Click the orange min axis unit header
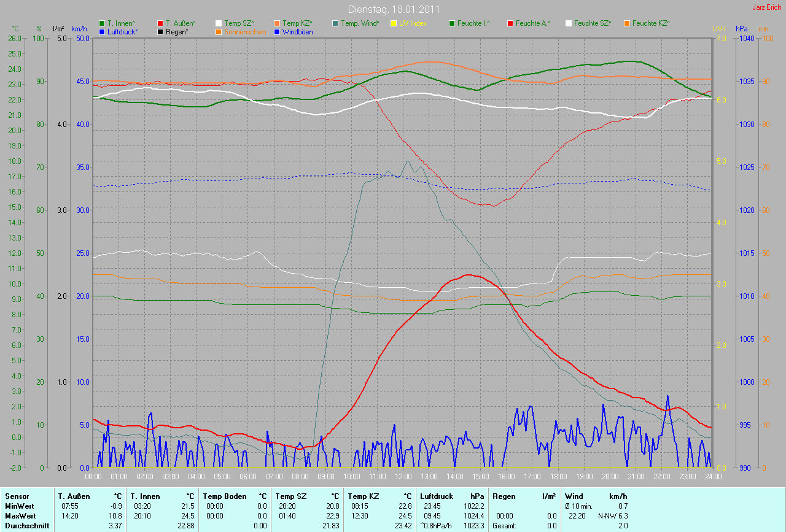The image size is (786, 532). coord(763,29)
